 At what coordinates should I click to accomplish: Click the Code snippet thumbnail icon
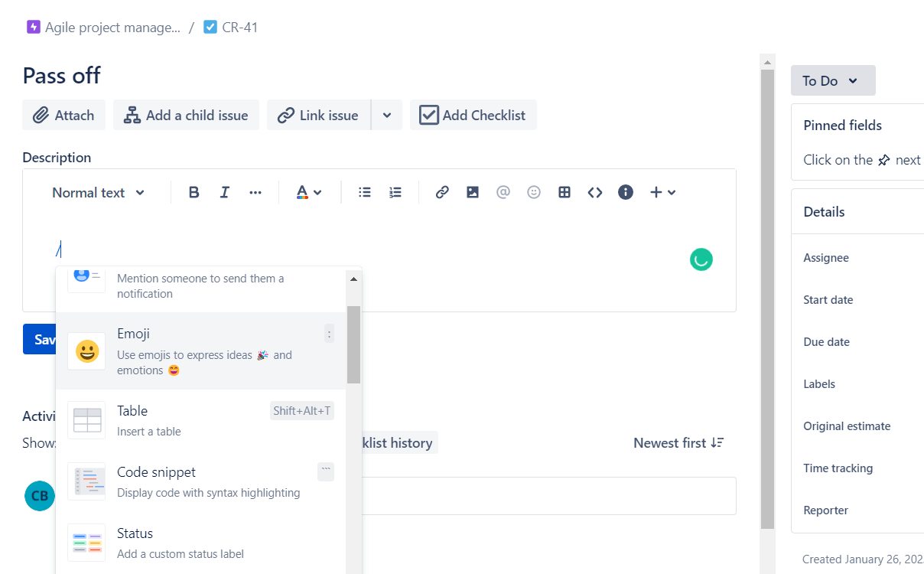pos(86,481)
